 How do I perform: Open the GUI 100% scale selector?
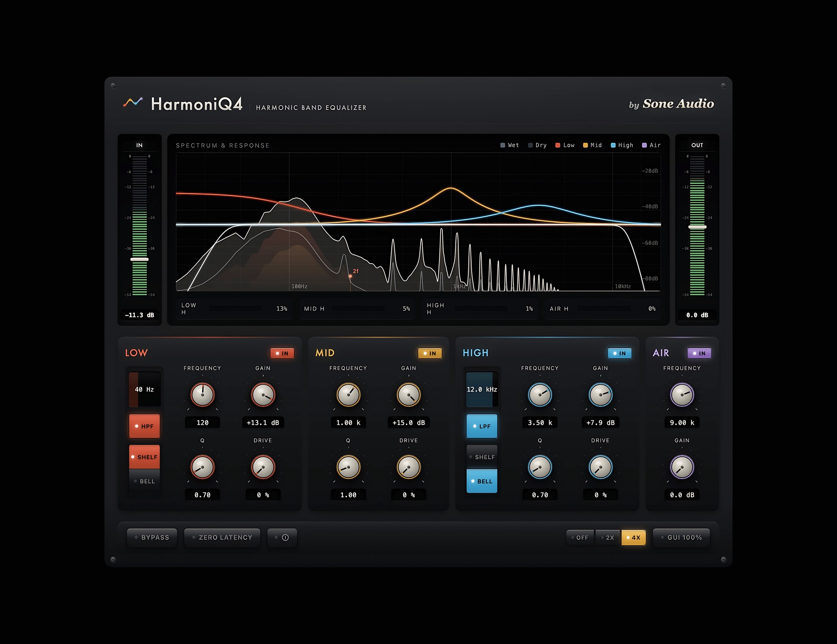pos(681,537)
